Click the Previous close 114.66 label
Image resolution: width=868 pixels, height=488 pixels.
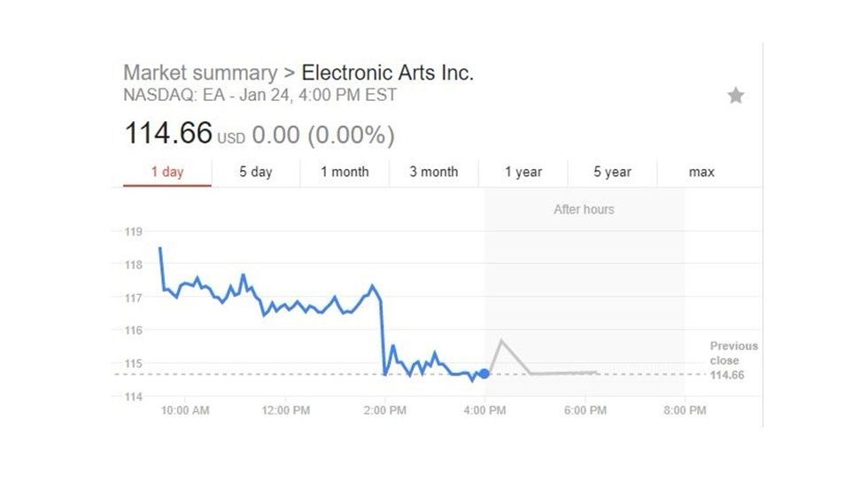coord(733,360)
